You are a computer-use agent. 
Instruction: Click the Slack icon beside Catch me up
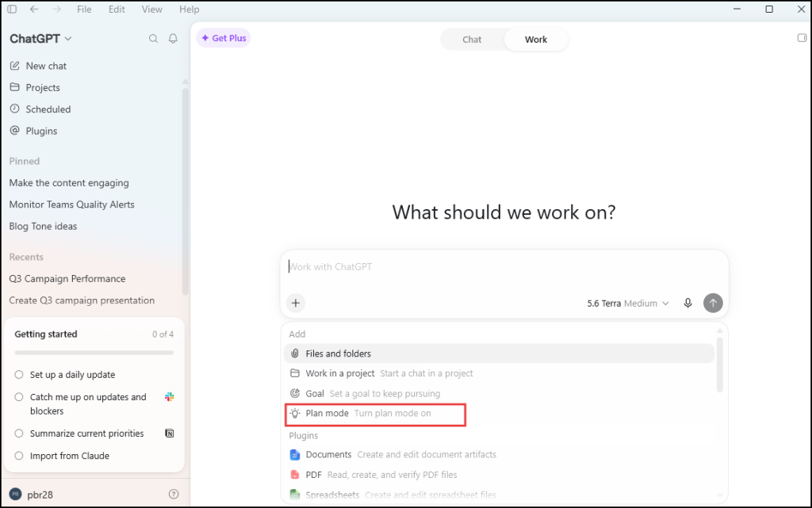170,397
